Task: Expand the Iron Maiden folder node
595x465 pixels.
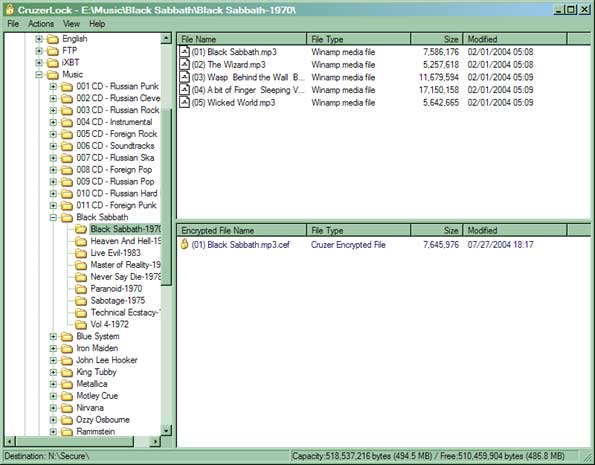Action: click(53, 348)
